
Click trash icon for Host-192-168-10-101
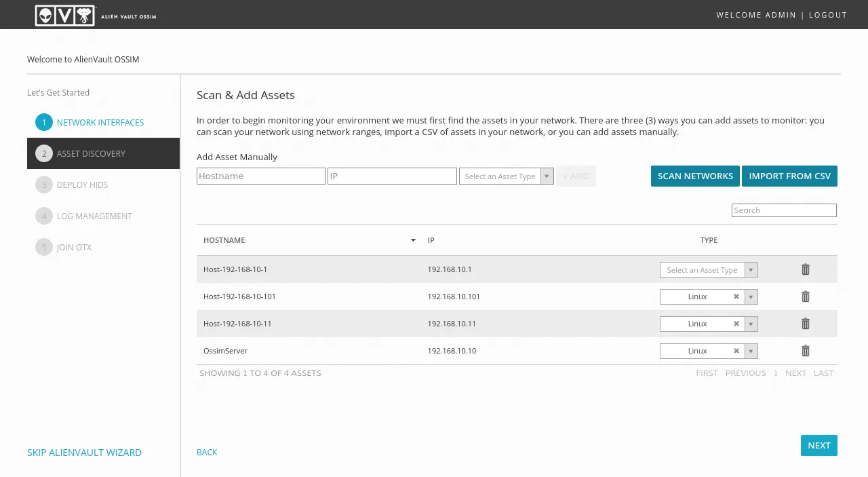(x=806, y=297)
